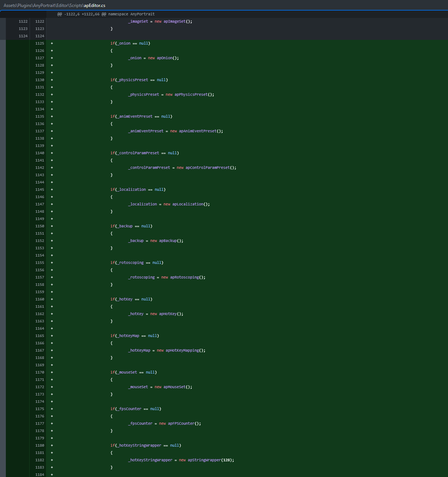Click the _onion = new apOnion() code line
The width and height of the screenshot is (448, 477).
click(x=153, y=58)
